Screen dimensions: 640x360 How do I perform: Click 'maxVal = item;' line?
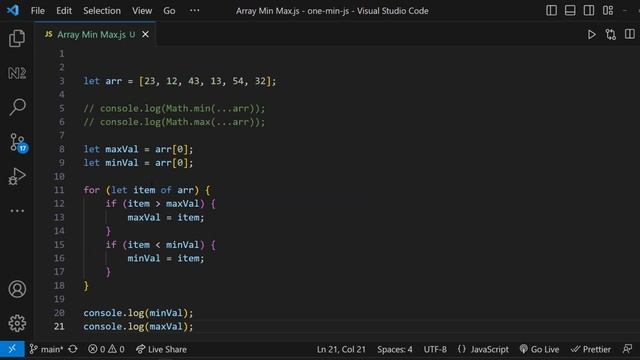coord(166,218)
